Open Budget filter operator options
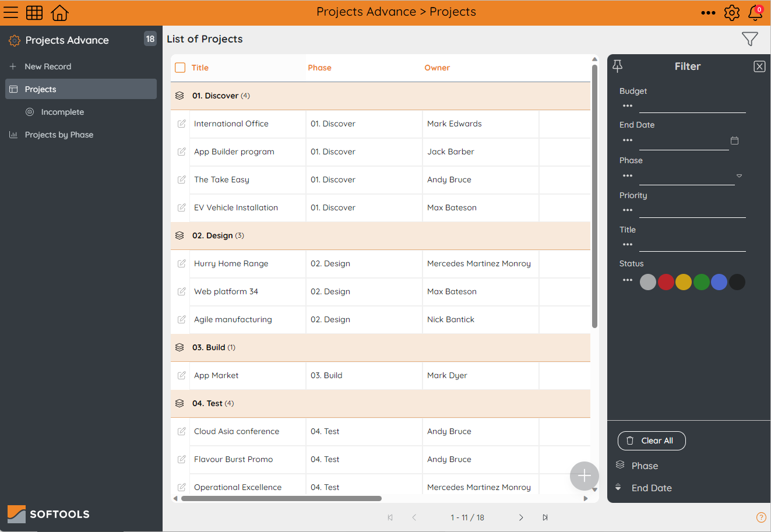This screenshot has width=771, height=532. [628, 106]
